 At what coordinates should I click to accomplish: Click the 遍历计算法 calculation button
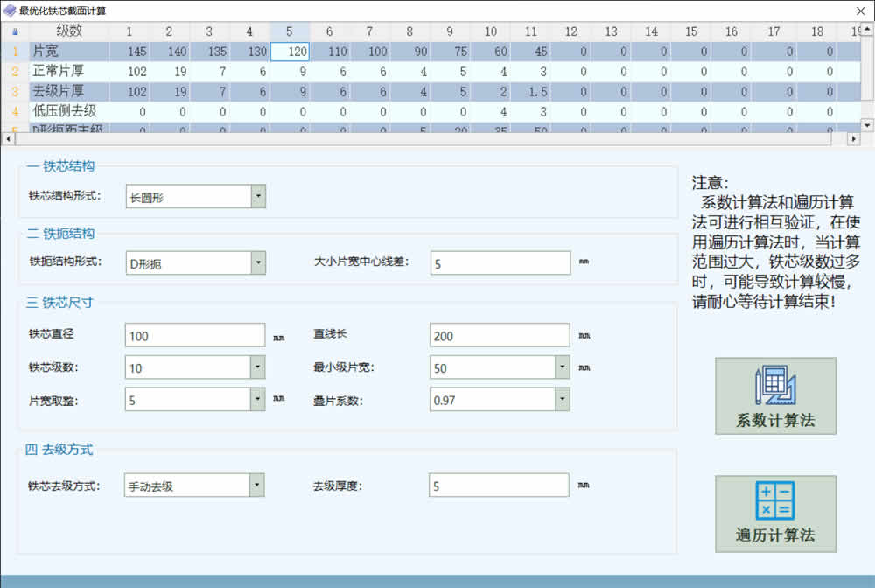coord(775,513)
